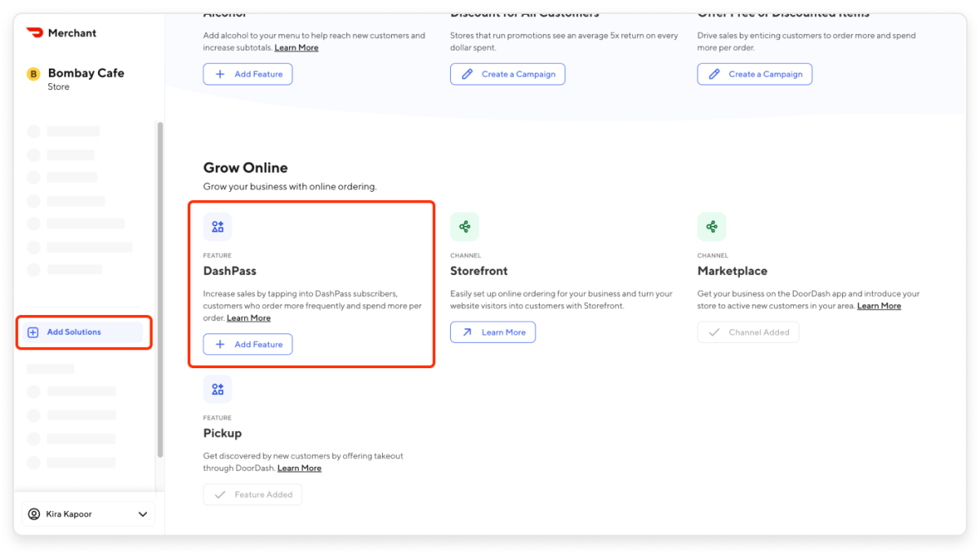Click the Grow Online heading
This screenshot has width=980, height=560.
point(245,167)
